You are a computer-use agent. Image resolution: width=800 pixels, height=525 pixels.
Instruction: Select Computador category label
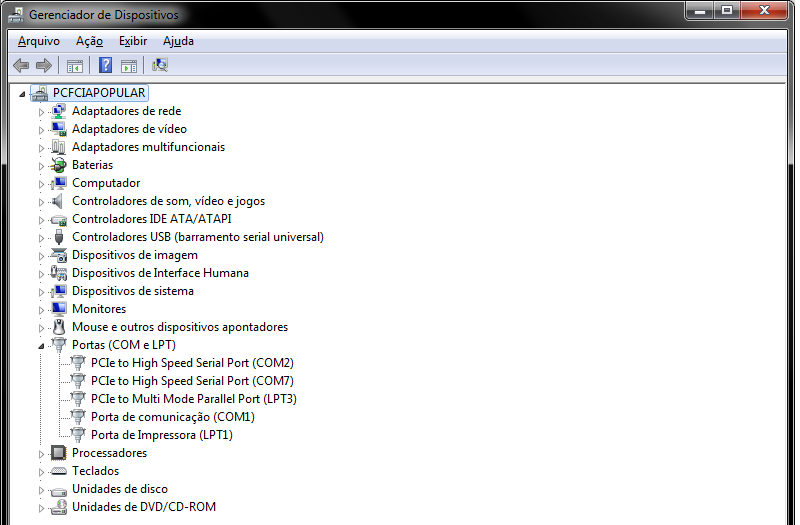click(106, 183)
